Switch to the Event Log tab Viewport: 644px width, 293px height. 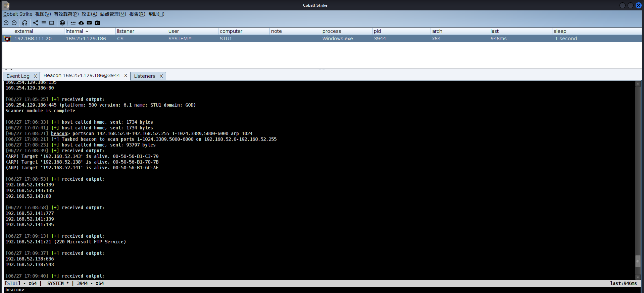[x=18, y=76]
